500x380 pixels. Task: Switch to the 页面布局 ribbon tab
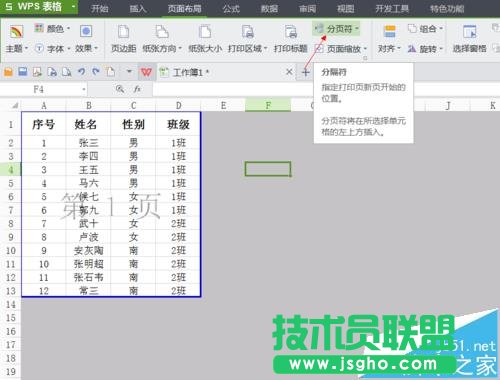tap(184, 8)
